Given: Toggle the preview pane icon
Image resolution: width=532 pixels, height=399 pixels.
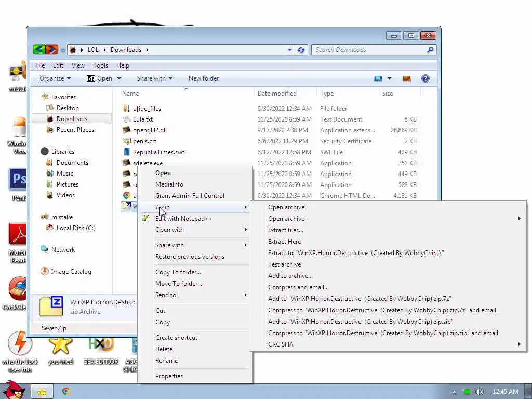Looking at the screenshot, I should tap(406, 78).
